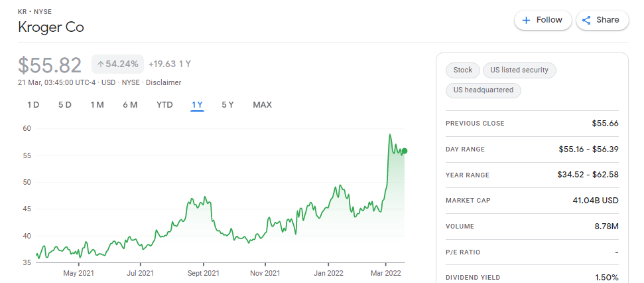Select the 1Y time range tab
644x283 pixels.
point(197,105)
